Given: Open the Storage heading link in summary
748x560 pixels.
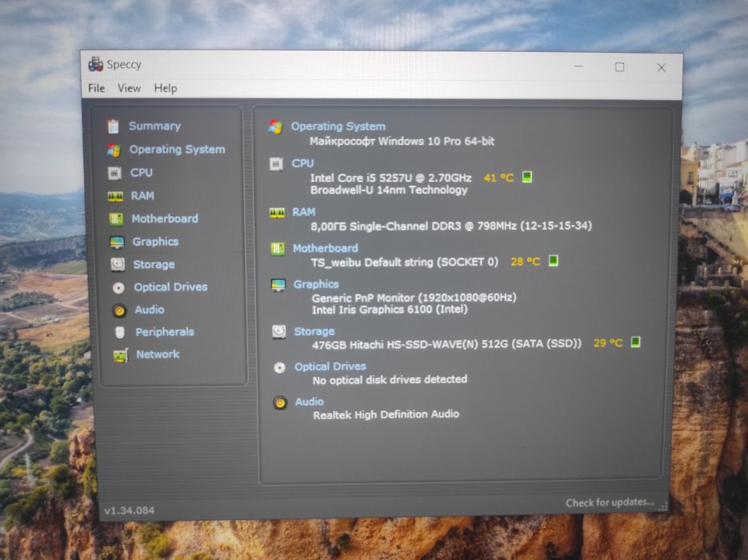Looking at the screenshot, I should click(314, 331).
